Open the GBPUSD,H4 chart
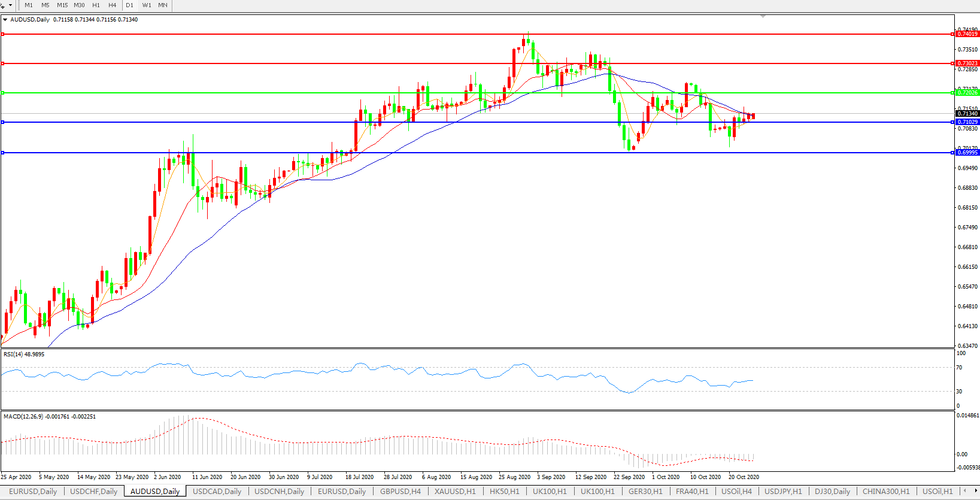980x500 pixels. coord(400,492)
